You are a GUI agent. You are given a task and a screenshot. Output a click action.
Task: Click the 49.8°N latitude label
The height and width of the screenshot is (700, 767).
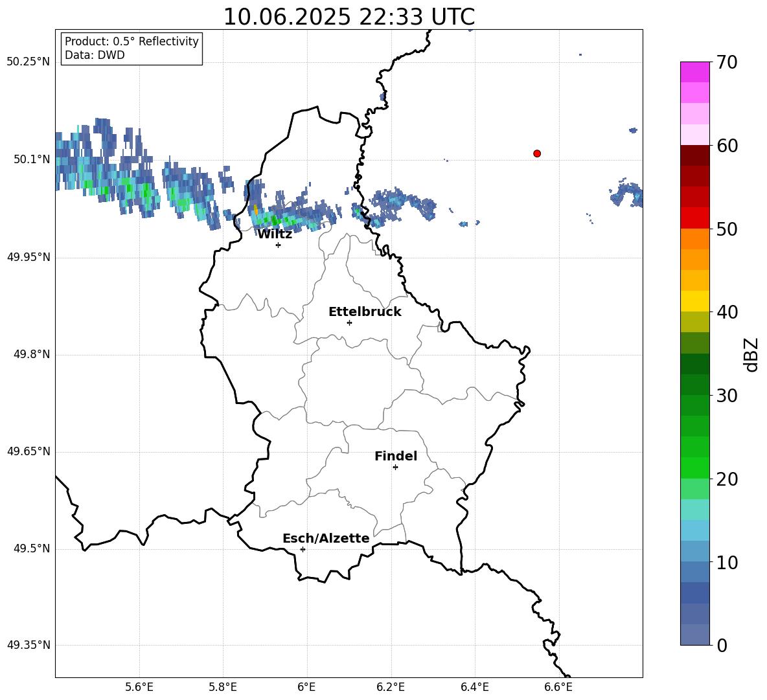32,354
